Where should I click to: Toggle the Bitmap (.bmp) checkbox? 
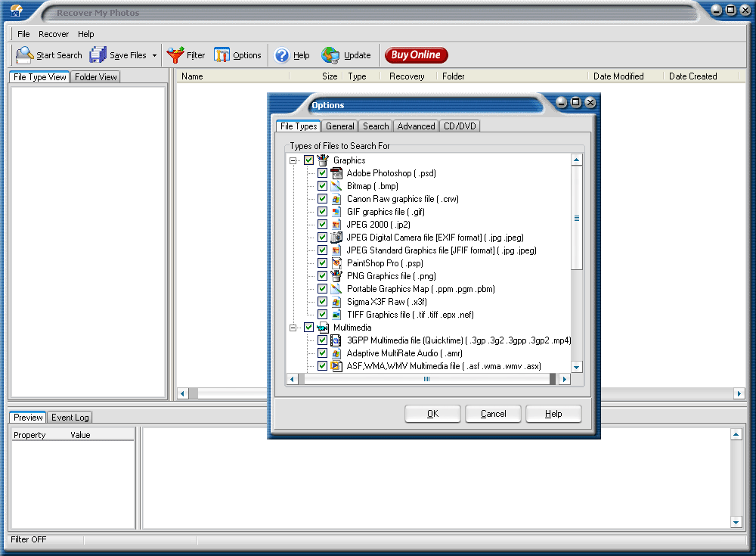[323, 186]
